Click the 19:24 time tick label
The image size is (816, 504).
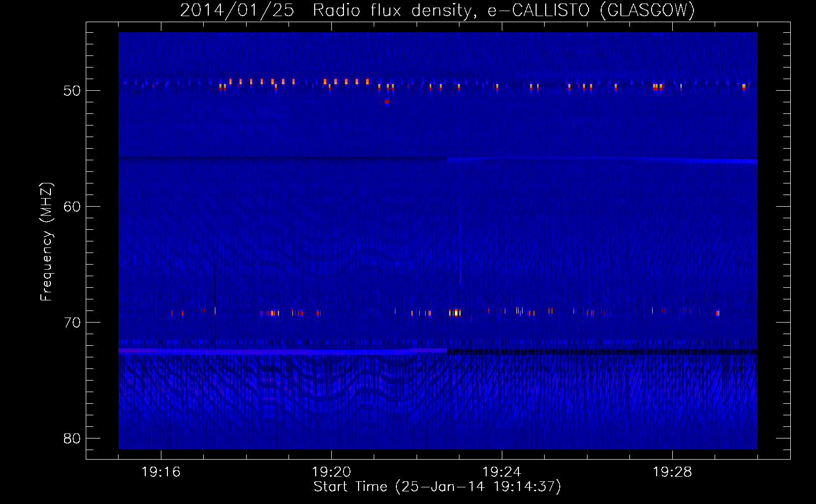pos(502,472)
